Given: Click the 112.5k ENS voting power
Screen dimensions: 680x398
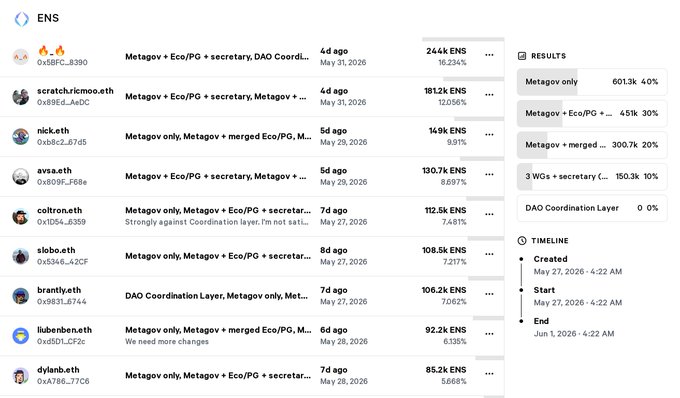Looking at the screenshot, I should (x=445, y=211).
